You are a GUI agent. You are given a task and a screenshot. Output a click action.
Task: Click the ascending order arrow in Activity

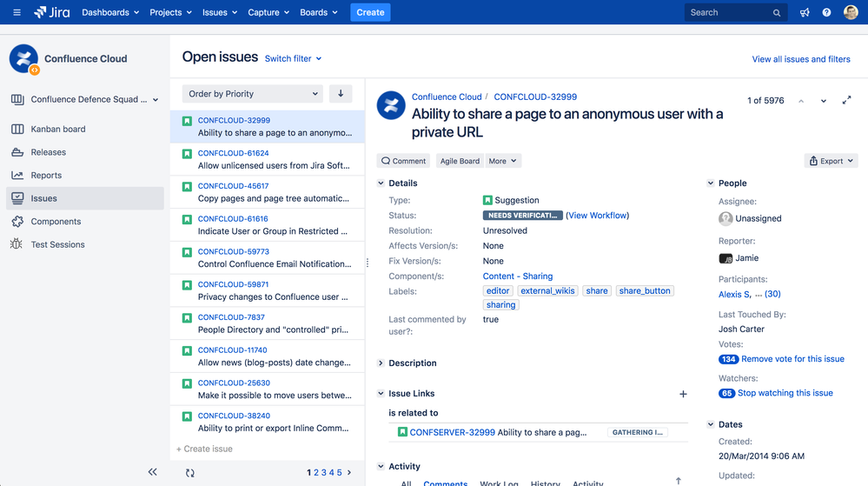678,481
